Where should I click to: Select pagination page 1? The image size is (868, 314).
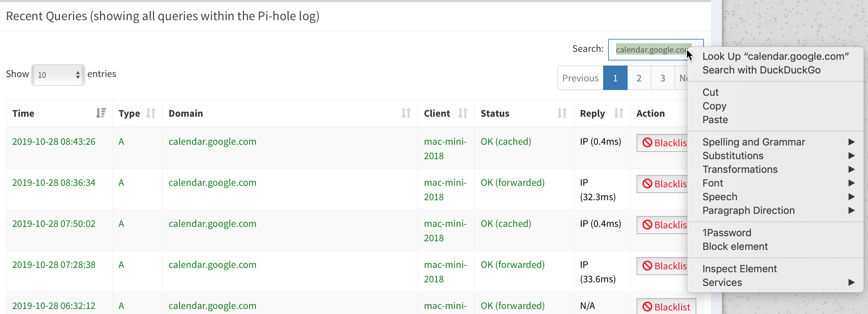pos(615,78)
